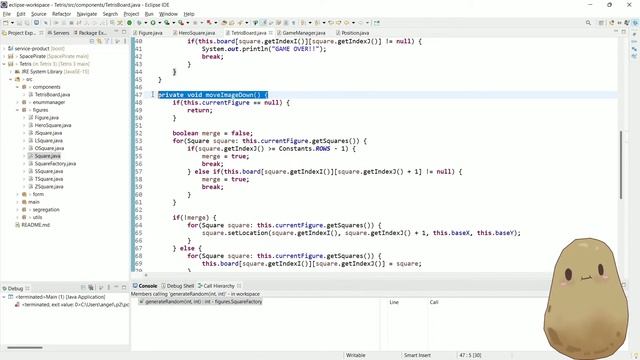Click the components package icon
Image resolution: width=640 pixels, height=360 pixels.
pyautogui.click(x=24, y=87)
